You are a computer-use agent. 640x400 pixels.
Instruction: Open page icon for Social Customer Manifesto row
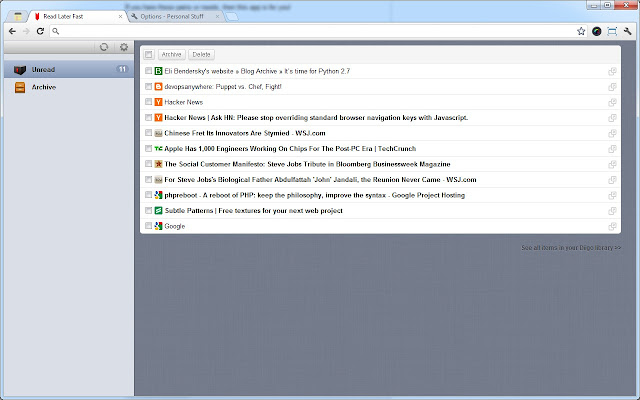[612, 164]
